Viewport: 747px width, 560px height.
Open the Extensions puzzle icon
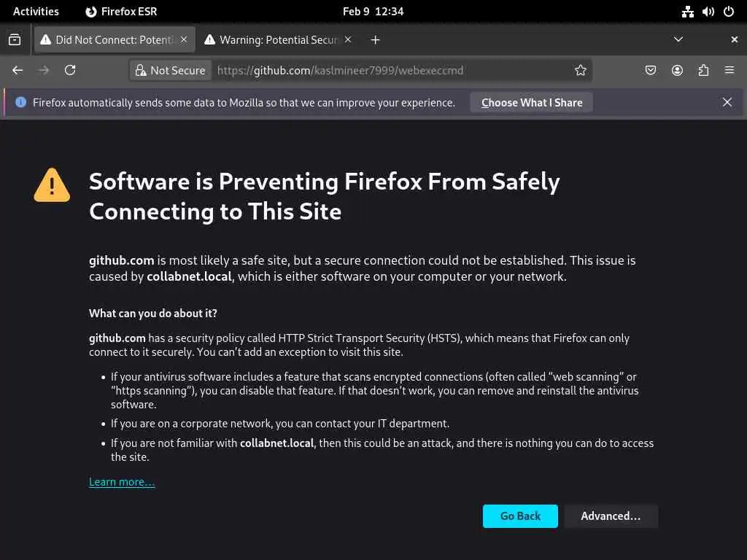pyautogui.click(x=703, y=71)
